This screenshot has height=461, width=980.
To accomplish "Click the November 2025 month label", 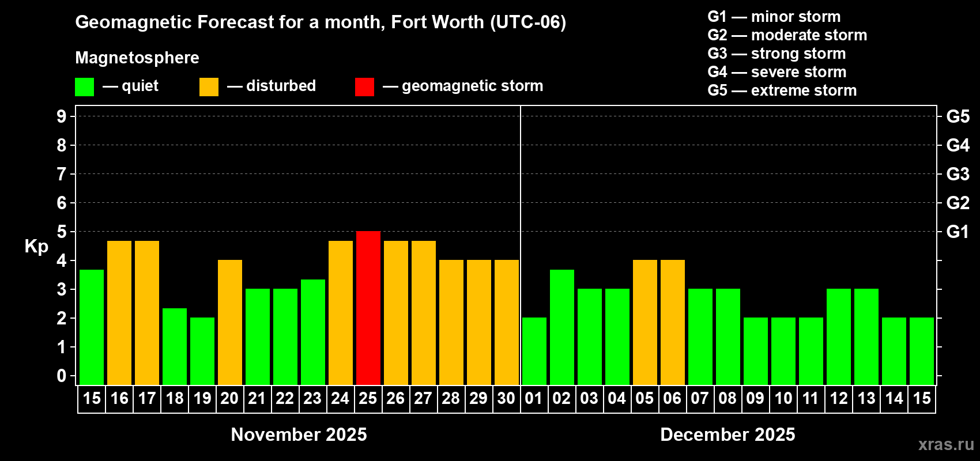I will (299, 434).
